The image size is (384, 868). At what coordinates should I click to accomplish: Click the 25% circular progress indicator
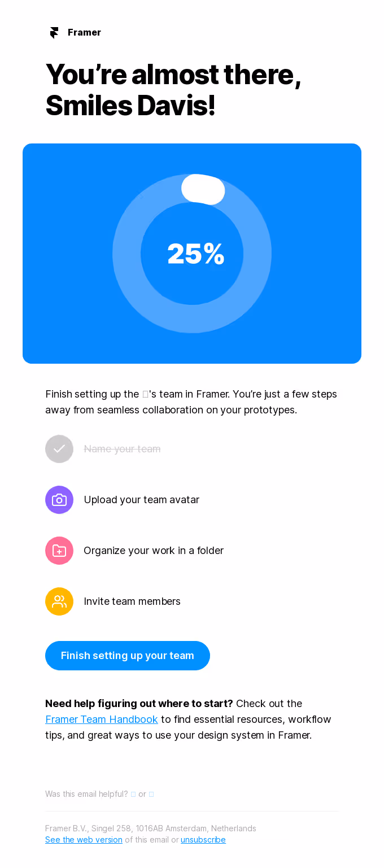(x=192, y=253)
